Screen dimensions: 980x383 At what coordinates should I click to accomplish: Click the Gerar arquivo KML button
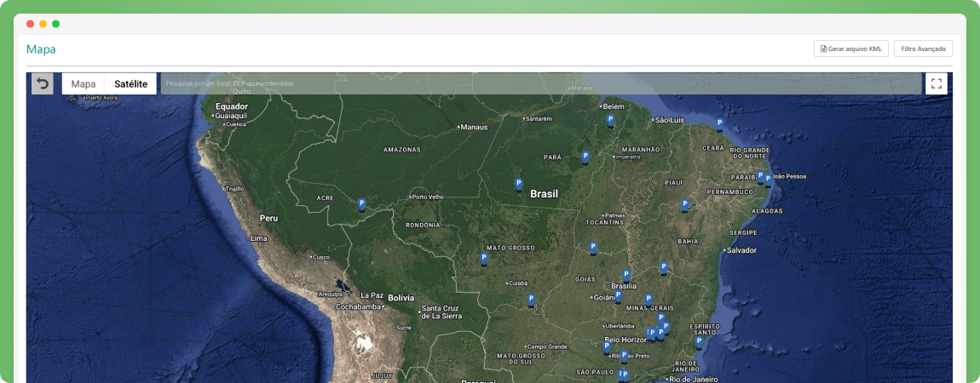pyautogui.click(x=850, y=49)
